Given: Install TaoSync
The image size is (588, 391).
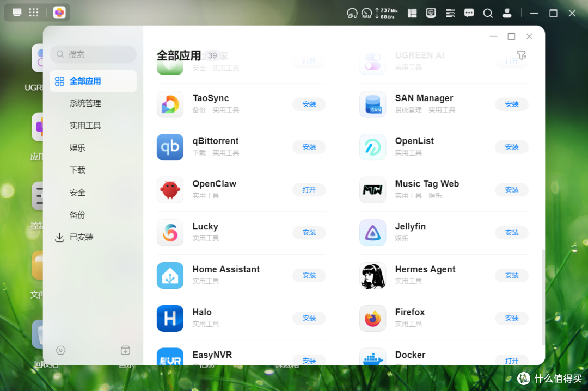Looking at the screenshot, I should 309,104.
